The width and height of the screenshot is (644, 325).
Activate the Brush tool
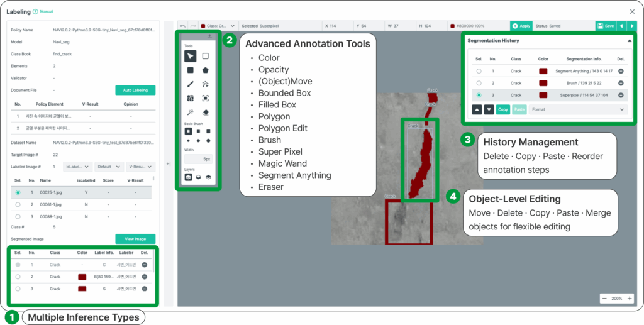[x=190, y=84]
